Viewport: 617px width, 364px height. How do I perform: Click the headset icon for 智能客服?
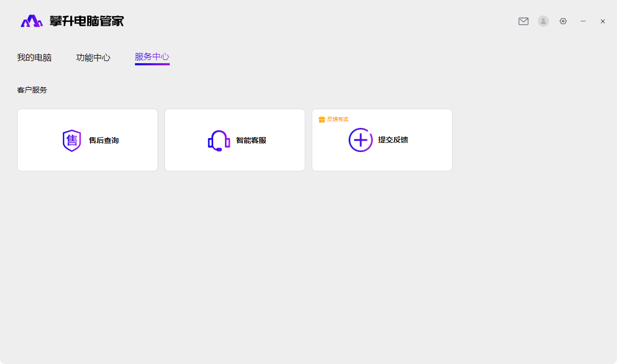tap(219, 140)
